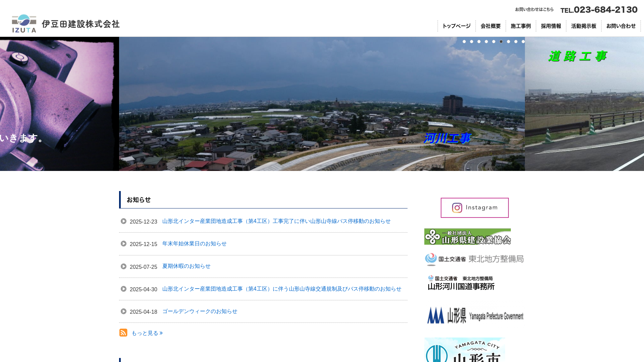Click the RSS feed icon beside もっと見る

[x=123, y=333]
